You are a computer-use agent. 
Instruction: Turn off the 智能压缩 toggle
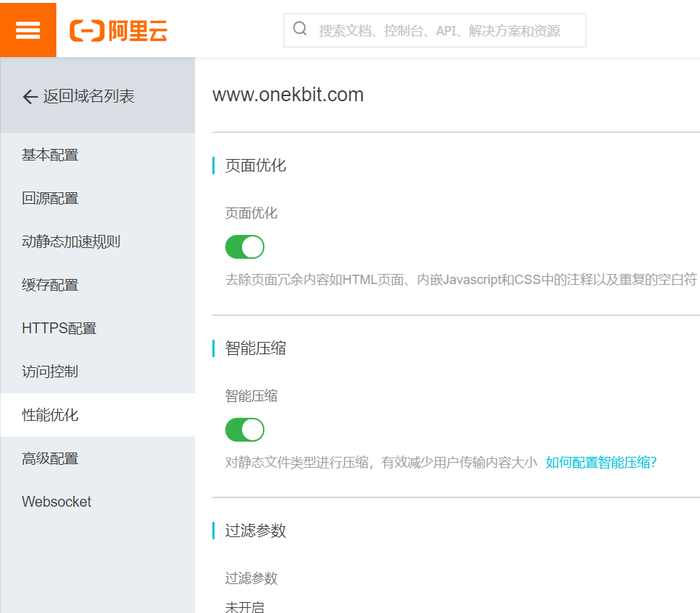pyautogui.click(x=245, y=429)
